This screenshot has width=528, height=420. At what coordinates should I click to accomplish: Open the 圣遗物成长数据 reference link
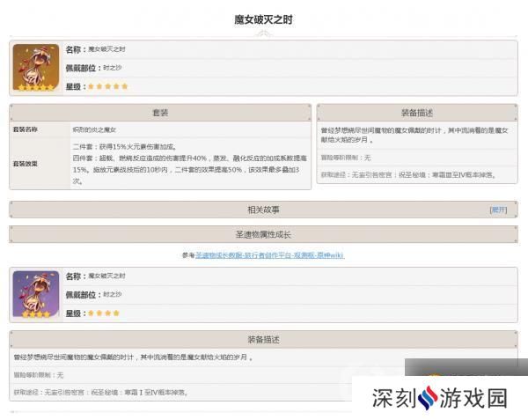(268, 255)
